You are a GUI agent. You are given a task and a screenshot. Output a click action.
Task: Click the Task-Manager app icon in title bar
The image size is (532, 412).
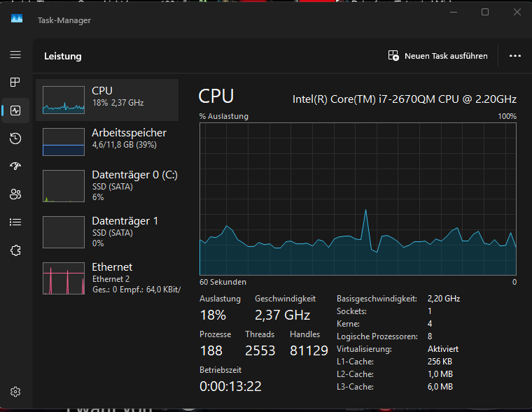17,18
